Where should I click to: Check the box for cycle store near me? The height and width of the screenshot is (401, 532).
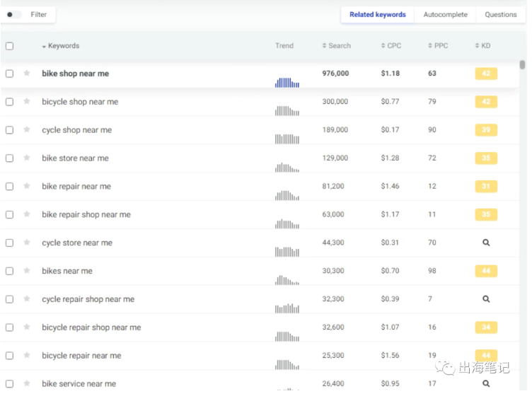pyautogui.click(x=9, y=243)
